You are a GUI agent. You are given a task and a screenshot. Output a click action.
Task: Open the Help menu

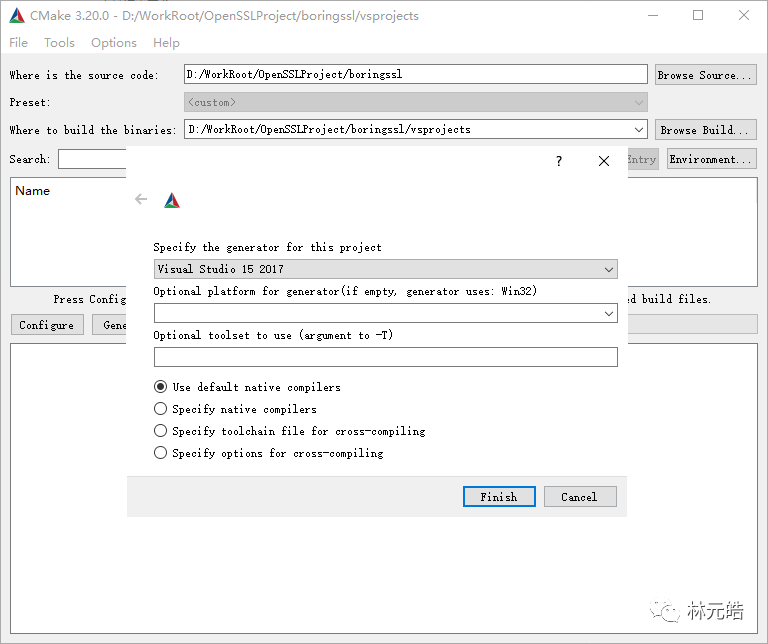166,43
